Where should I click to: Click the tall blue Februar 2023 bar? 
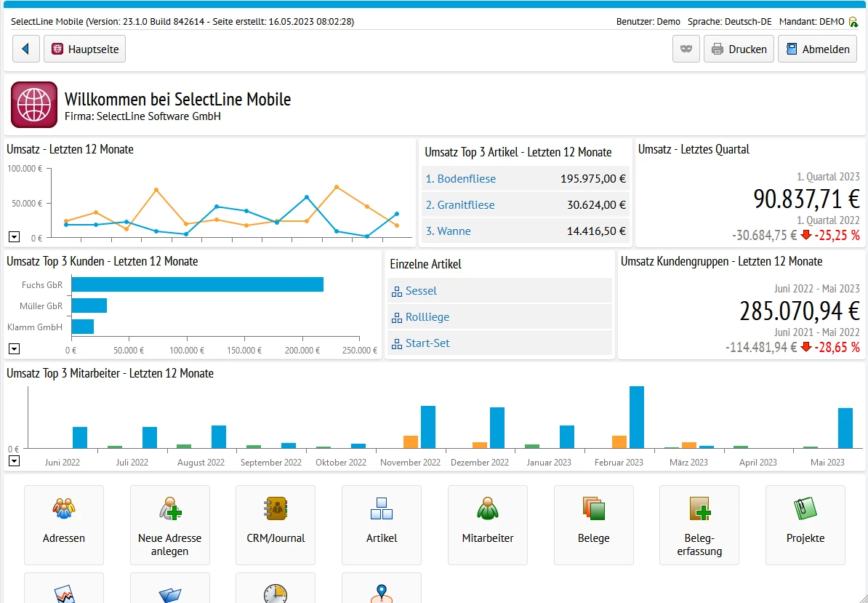coord(637,417)
